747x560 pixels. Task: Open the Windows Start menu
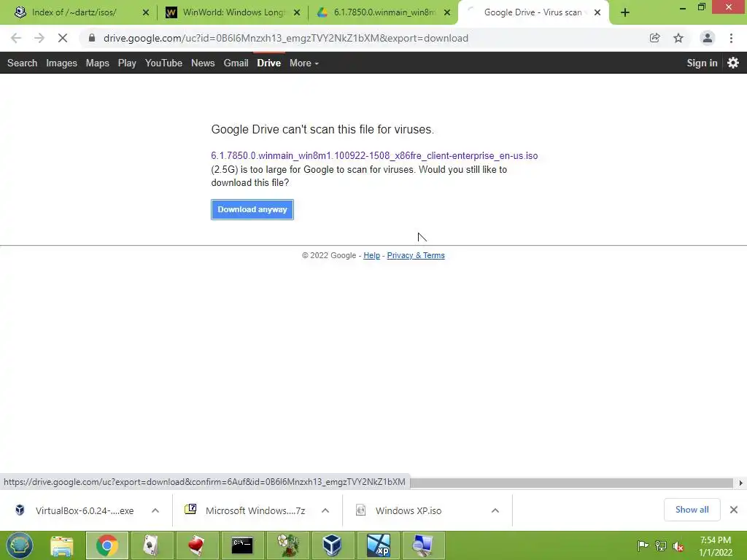tap(20, 545)
